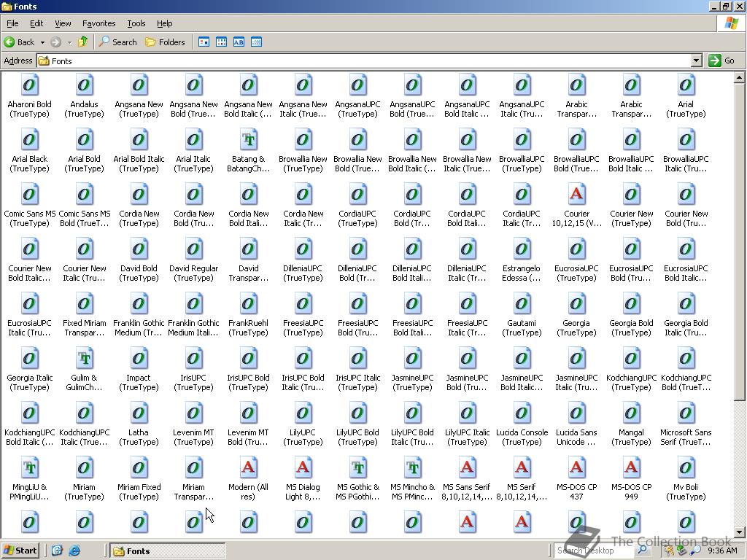Click Fonts taskbar button
Viewport: 747px width, 560px height.
[168, 551]
